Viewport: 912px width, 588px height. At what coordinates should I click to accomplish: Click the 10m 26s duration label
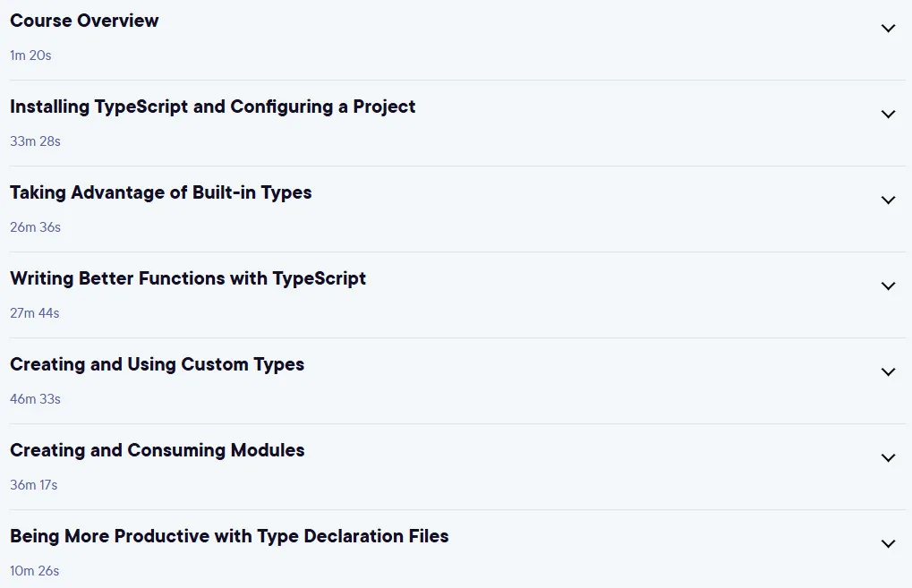coord(34,571)
